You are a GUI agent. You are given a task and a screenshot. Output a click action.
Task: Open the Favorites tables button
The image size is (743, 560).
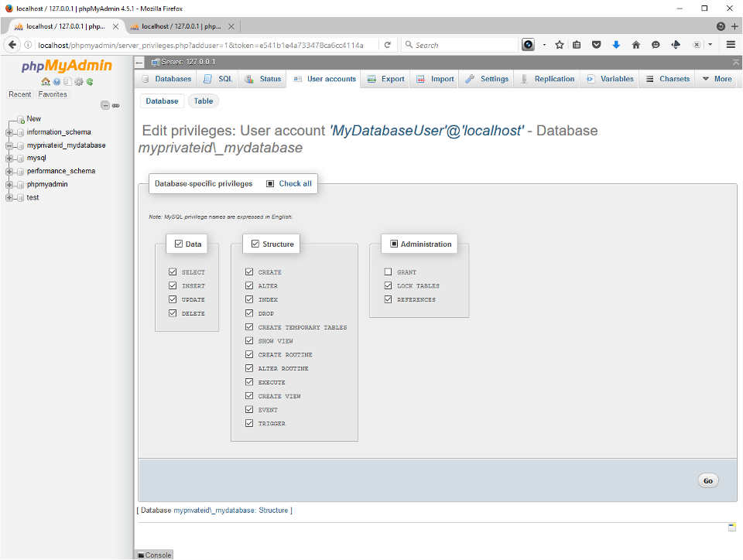pos(53,94)
